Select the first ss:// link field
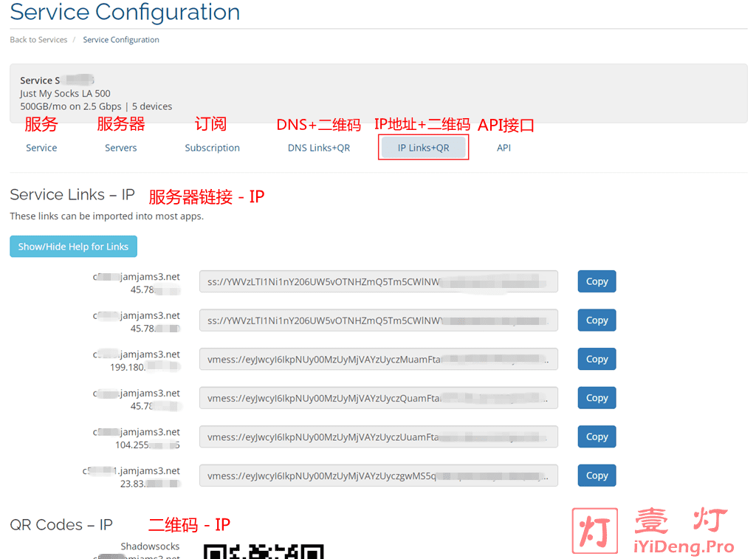The image size is (756, 559). point(379,281)
